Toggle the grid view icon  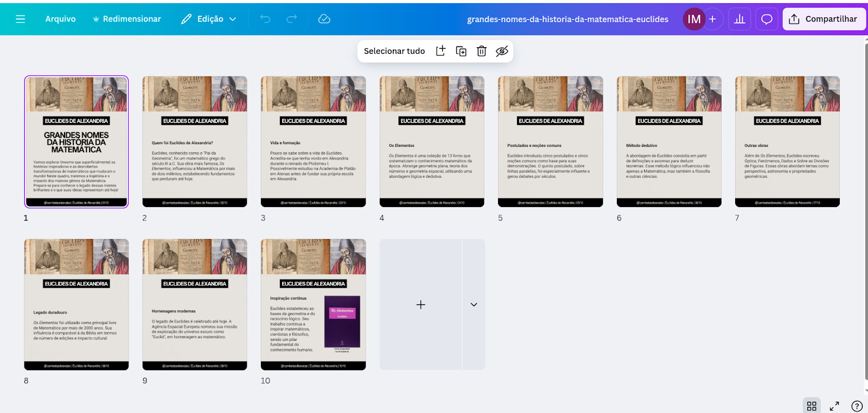click(x=812, y=406)
